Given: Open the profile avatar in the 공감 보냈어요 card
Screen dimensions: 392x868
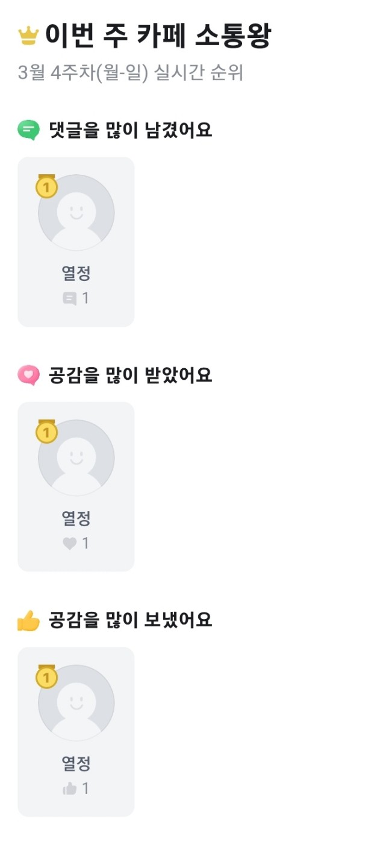Looking at the screenshot, I should tap(76, 704).
